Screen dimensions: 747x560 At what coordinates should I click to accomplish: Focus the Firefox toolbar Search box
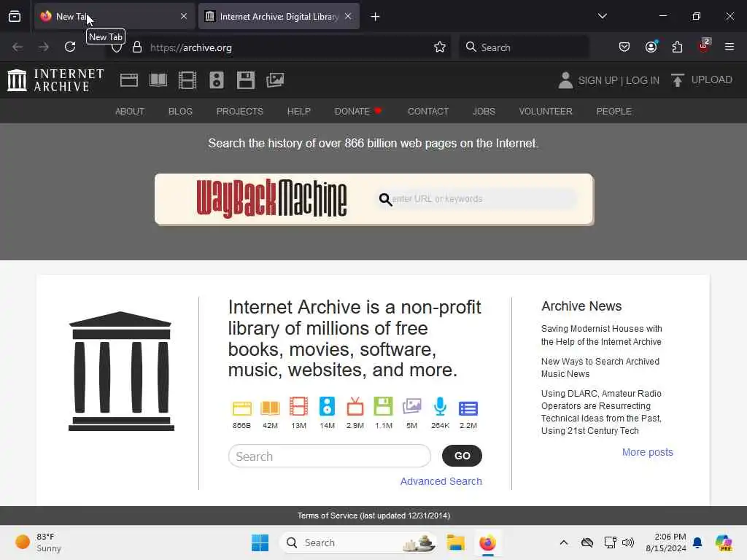point(524,47)
